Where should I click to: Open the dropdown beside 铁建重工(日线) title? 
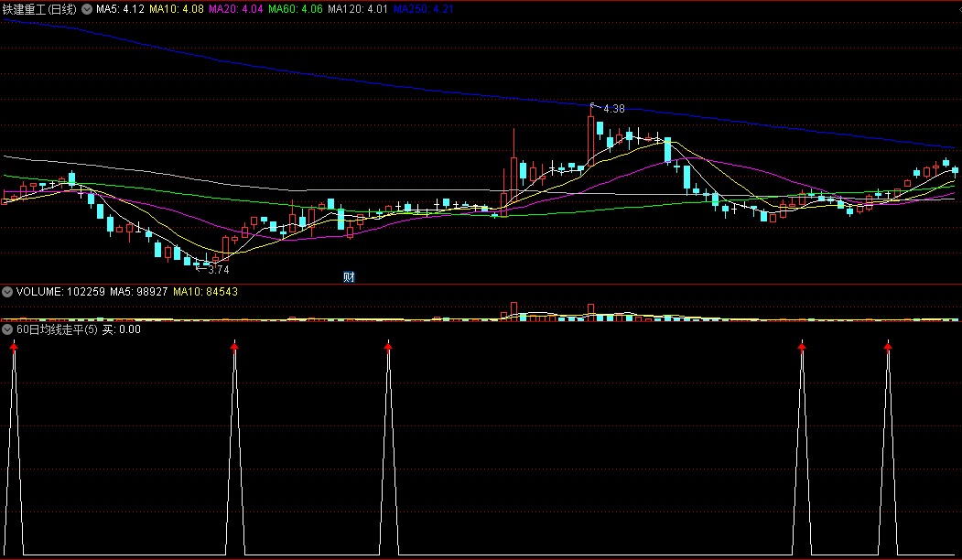[x=87, y=9]
